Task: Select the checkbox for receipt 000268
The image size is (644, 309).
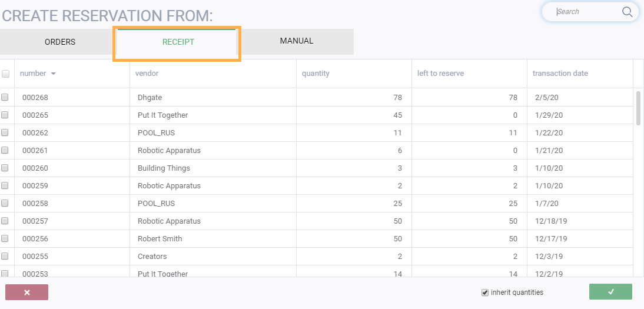Action: 5,97
